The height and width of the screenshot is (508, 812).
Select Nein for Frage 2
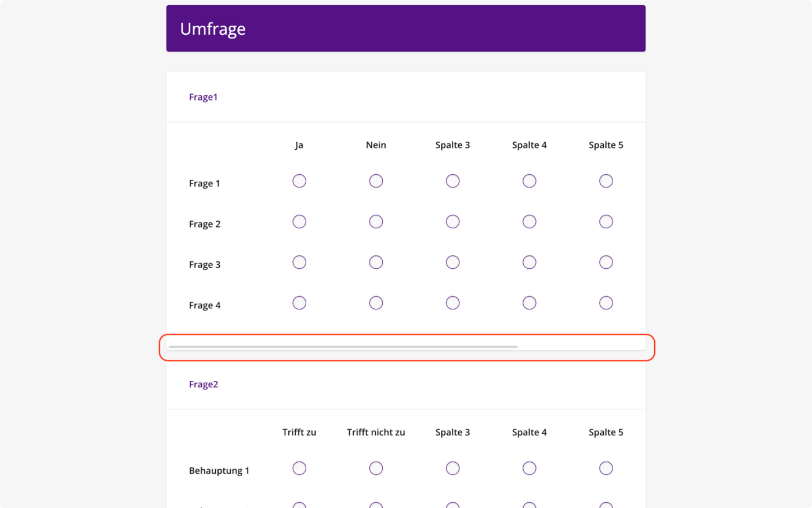376,222
